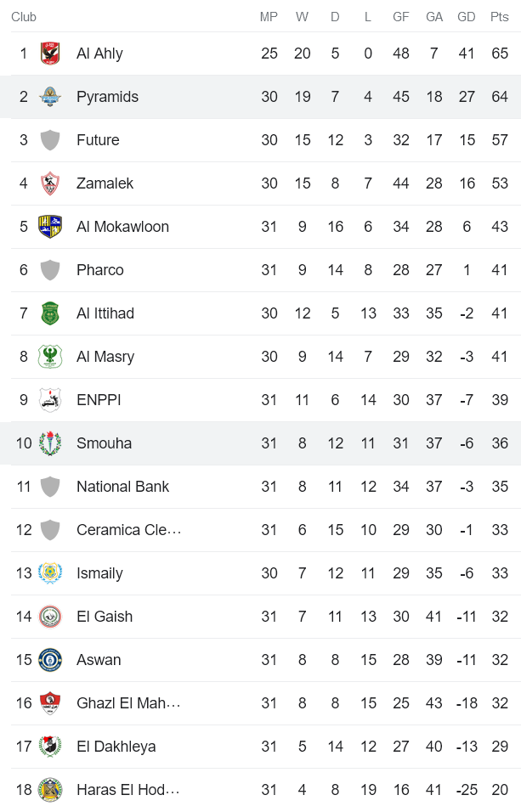The image size is (521, 812).
Task: Click the GD column header
Action: pos(467,17)
